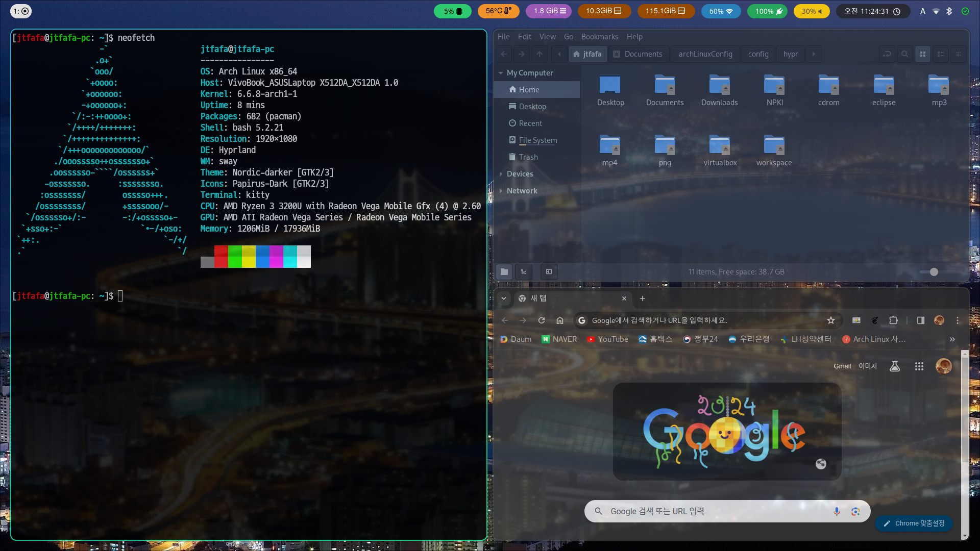Toggle location entry in file manager toolbar
Viewport: 980px width, 551px height.
click(887, 54)
